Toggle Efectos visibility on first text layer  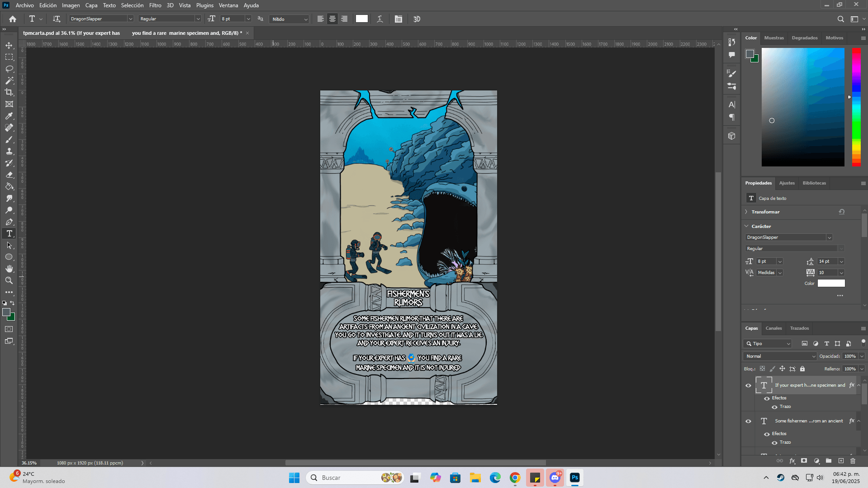pyautogui.click(x=767, y=398)
